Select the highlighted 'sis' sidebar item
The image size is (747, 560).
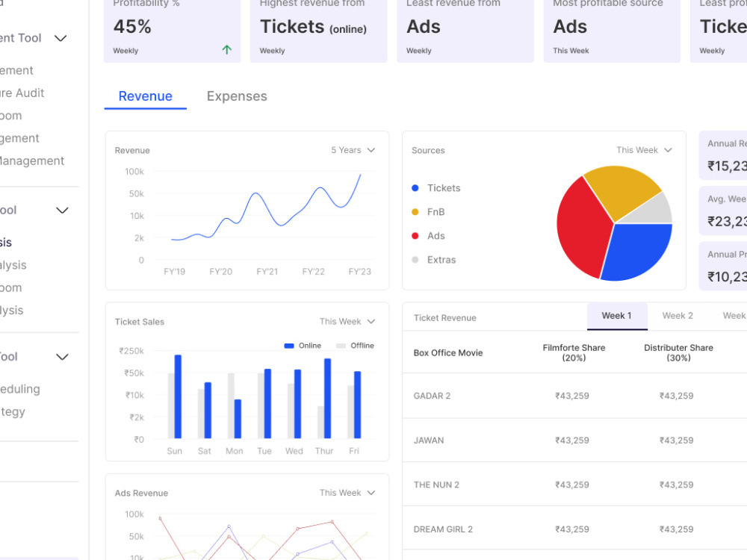pos(6,243)
